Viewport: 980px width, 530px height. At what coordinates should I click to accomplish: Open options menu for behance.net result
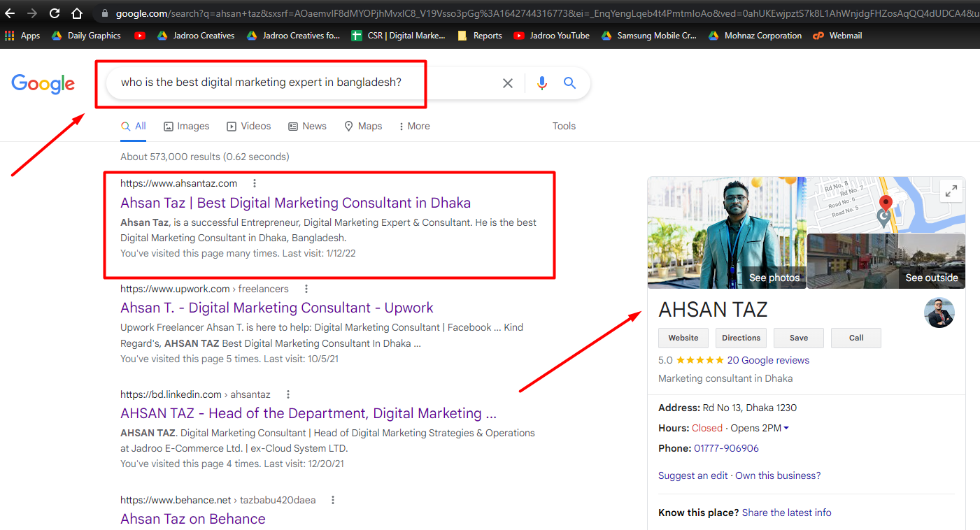pyautogui.click(x=333, y=500)
